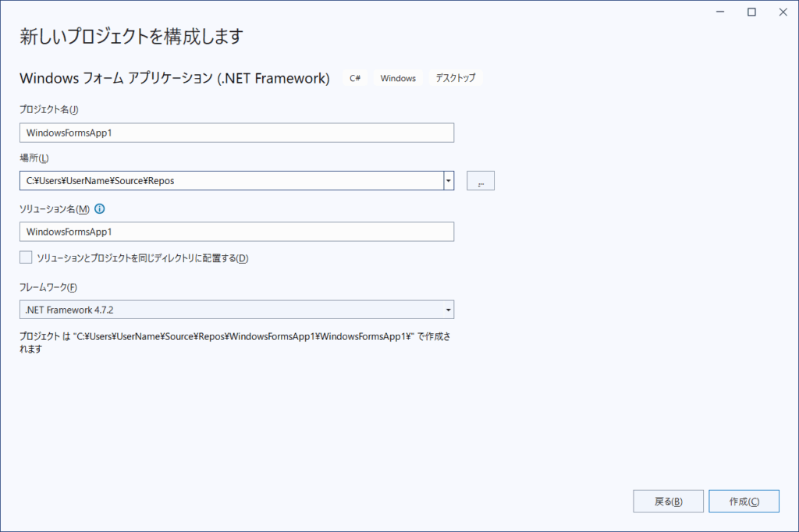Click the solution name info icon
Screen dimensions: 799x532
[100, 208]
